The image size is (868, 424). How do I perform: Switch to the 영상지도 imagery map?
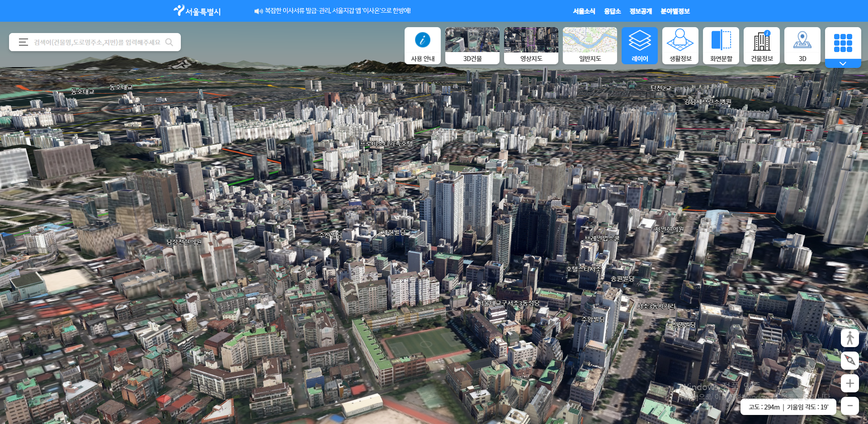point(531,46)
